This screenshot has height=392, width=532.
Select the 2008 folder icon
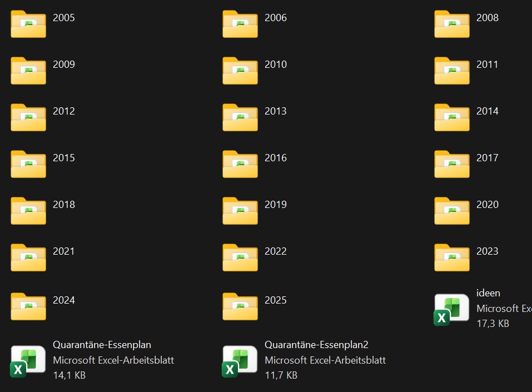pos(452,24)
